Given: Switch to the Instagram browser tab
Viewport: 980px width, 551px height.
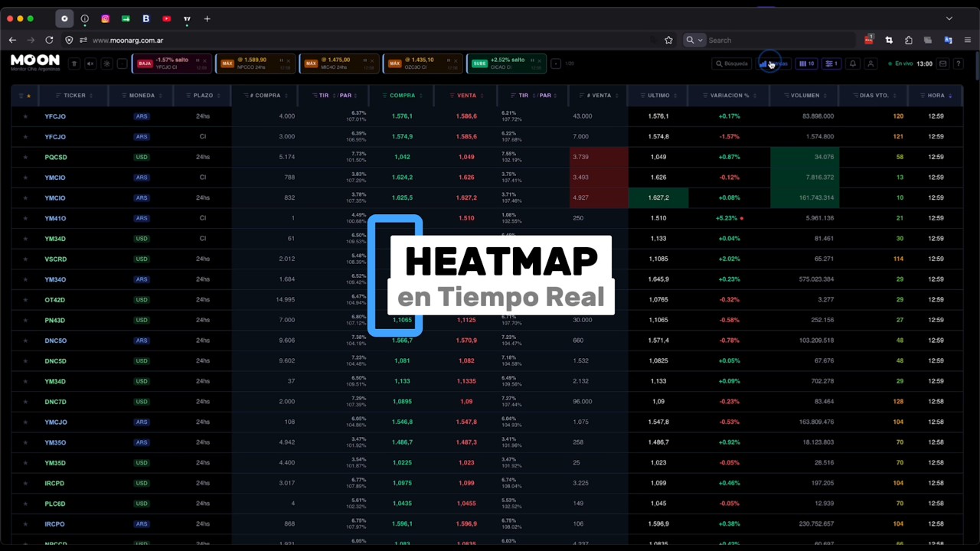Looking at the screenshot, I should click(105, 18).
